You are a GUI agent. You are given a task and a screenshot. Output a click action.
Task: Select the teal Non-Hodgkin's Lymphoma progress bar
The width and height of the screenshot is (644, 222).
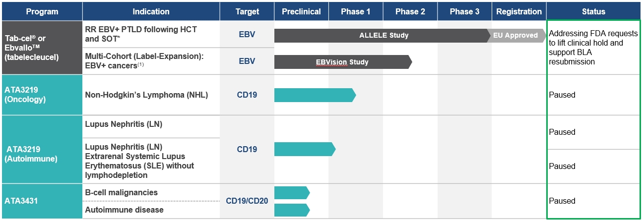(314, 95)
